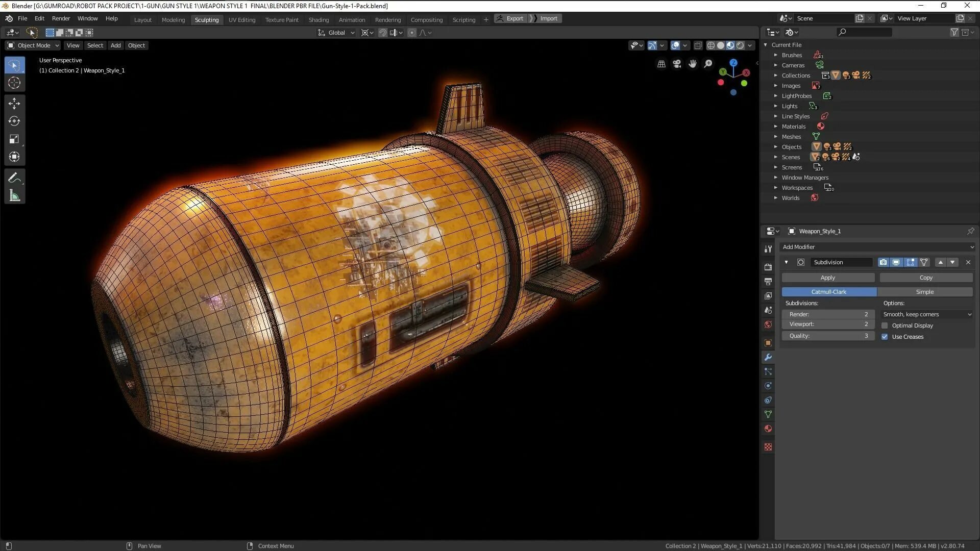Select the Scale tool icon
The image size is (980, 551).
[14, 139]
